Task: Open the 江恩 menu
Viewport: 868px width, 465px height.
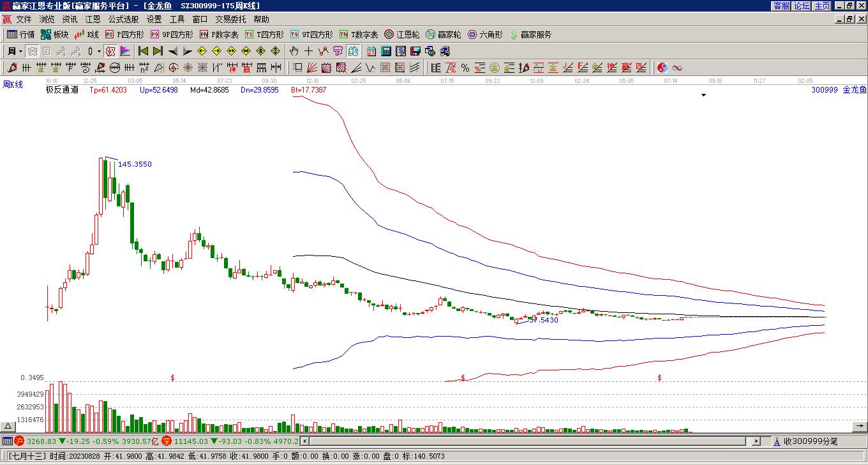Action: point(93,20)
